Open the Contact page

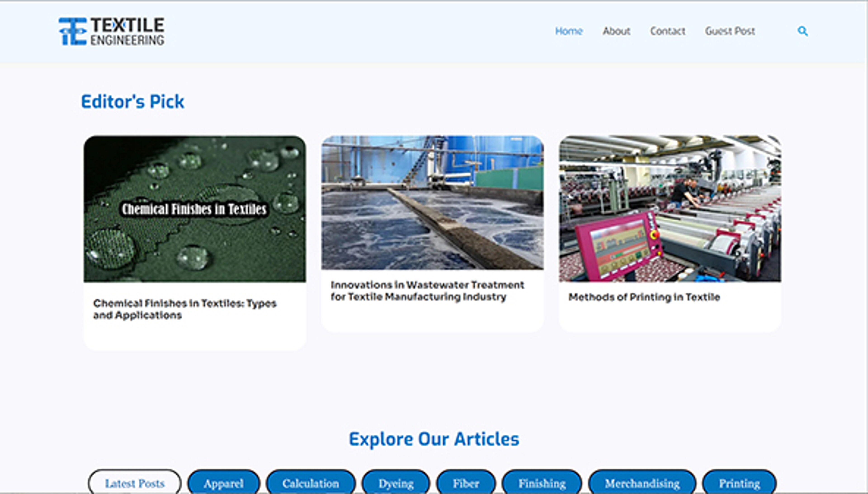click(x=668, y=31)
